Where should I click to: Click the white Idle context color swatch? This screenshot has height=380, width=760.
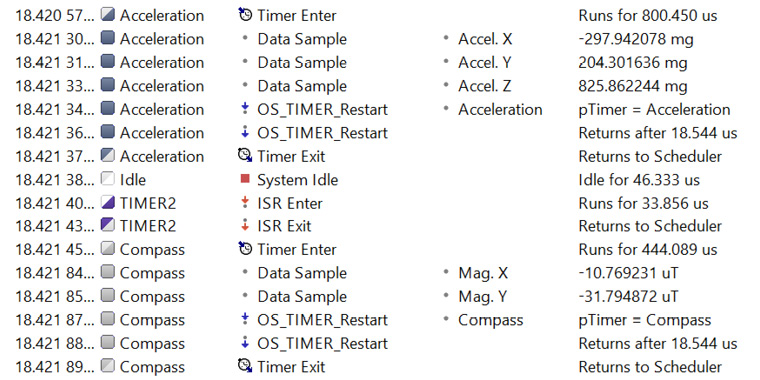point(108,179)
